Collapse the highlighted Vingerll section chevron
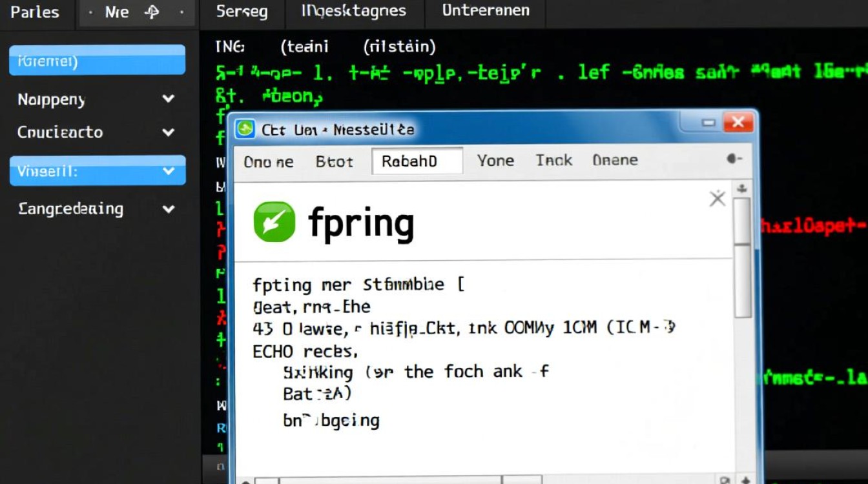 (169, 171)
